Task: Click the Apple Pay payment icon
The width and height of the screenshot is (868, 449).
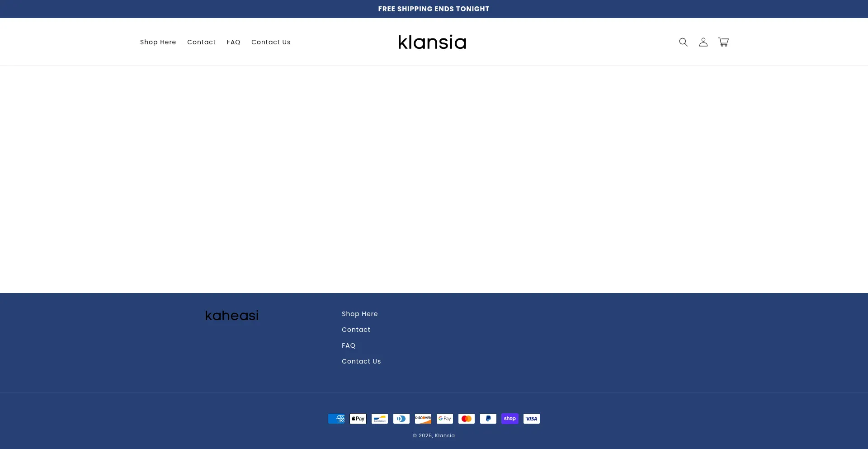Action: [x=358, y=419]
